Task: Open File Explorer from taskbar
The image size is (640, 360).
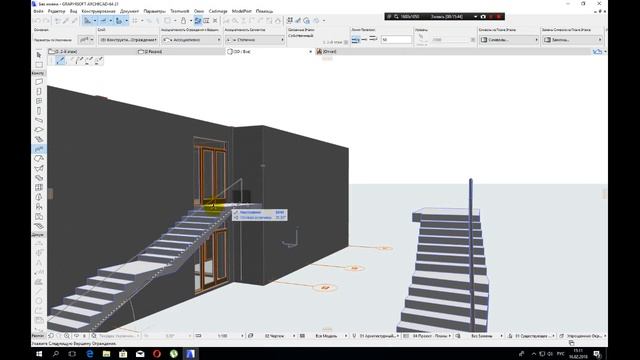Action: coord(107,353)
